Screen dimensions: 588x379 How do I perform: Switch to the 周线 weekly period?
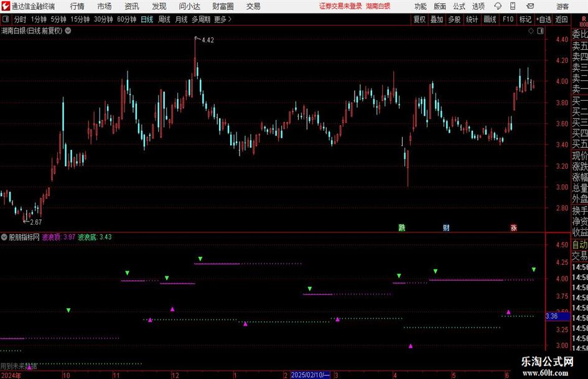(164, 19)
